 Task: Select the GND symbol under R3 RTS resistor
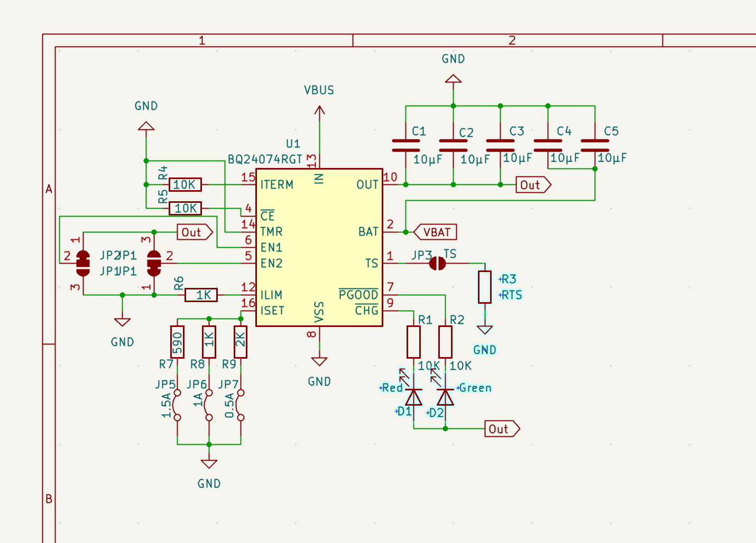pyautogui.click(x=485, y=330)
